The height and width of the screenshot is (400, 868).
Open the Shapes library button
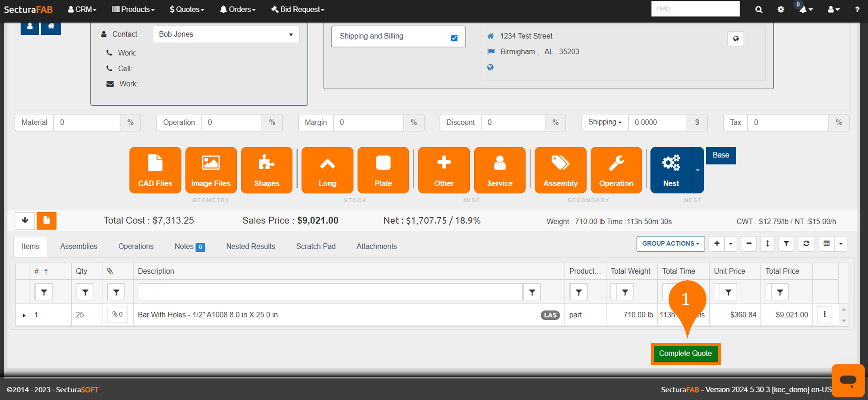[267, 170]
